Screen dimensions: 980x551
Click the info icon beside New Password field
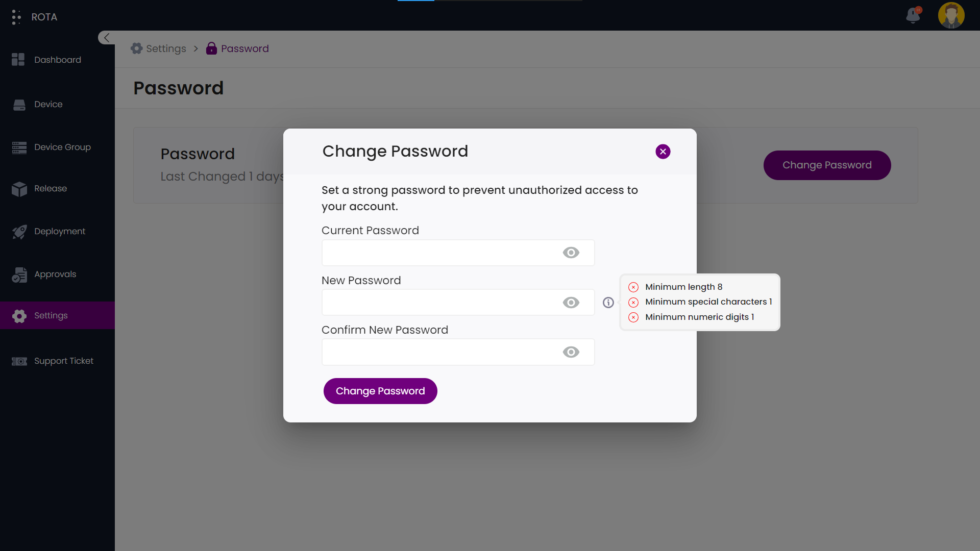608,303
